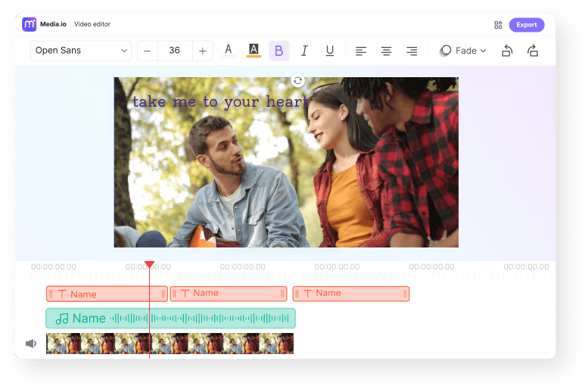The height and width of the screenshot is (392, 588).
Task: Click the Media.io logo icon
Action: coord(30,24)
